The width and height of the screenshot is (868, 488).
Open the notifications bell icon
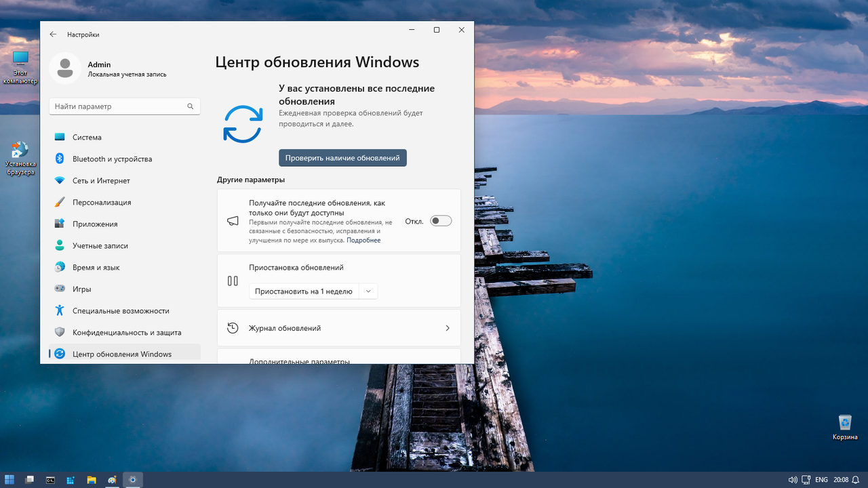[856, 480]
